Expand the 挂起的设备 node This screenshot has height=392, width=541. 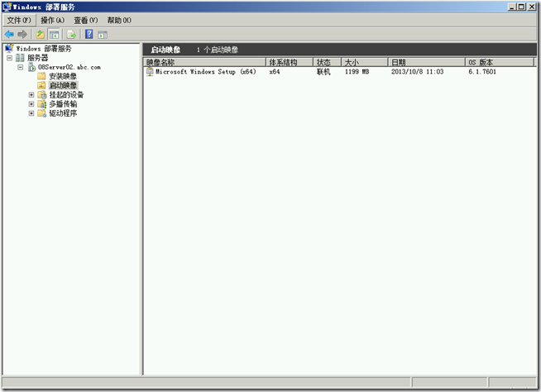pos(31,94)
